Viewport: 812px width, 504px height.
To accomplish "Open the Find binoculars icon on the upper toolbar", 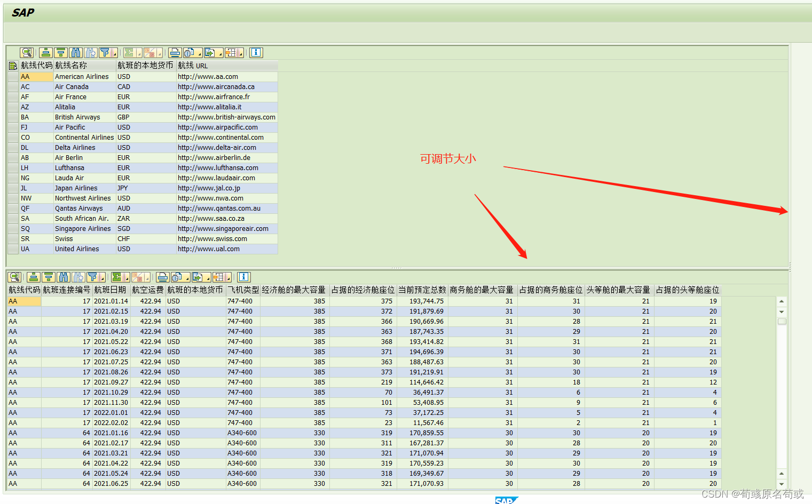I will (x=75, y=52).
